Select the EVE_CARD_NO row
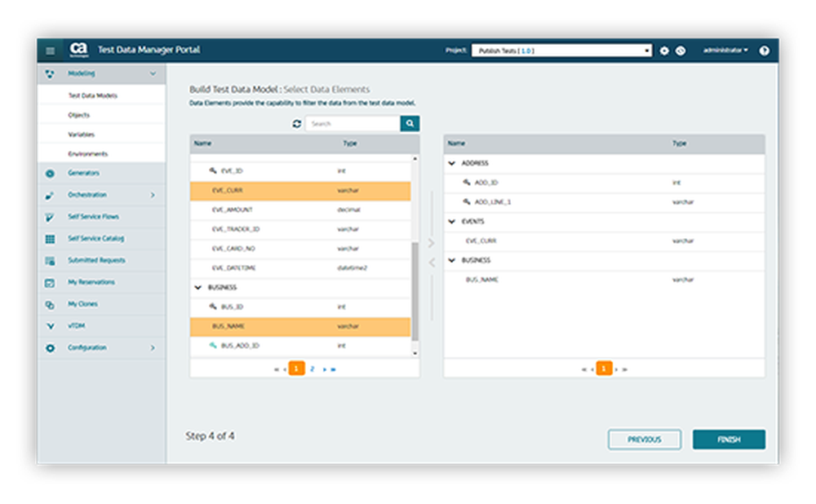The image size is (816, 504). click(300, 249)
